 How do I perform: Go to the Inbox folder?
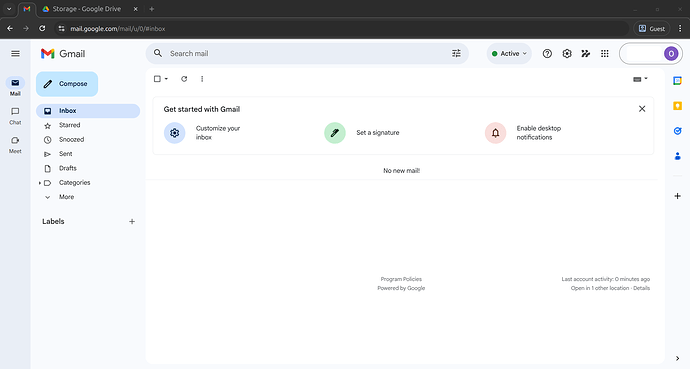click(x=88, y=111)
